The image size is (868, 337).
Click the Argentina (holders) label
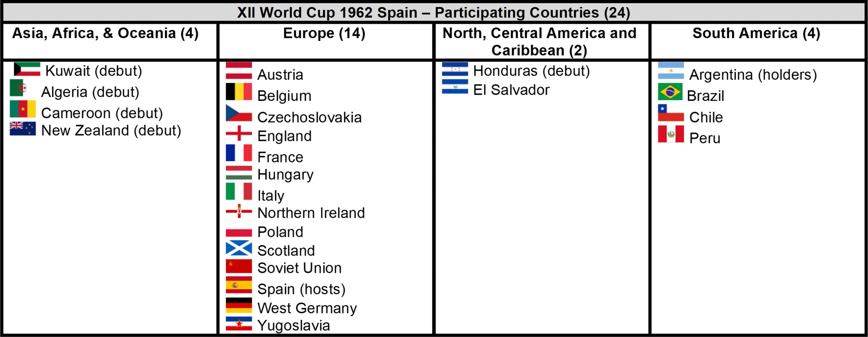click(x=753, y=75)
